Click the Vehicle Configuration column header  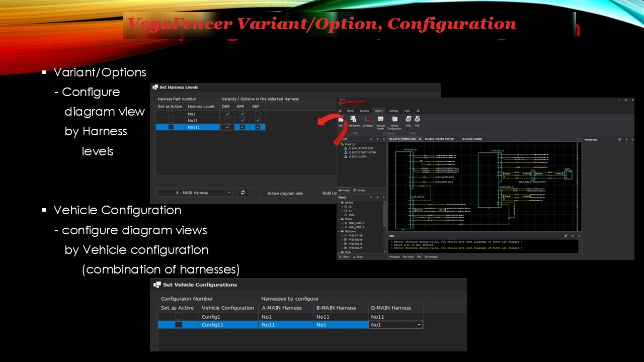228,308
